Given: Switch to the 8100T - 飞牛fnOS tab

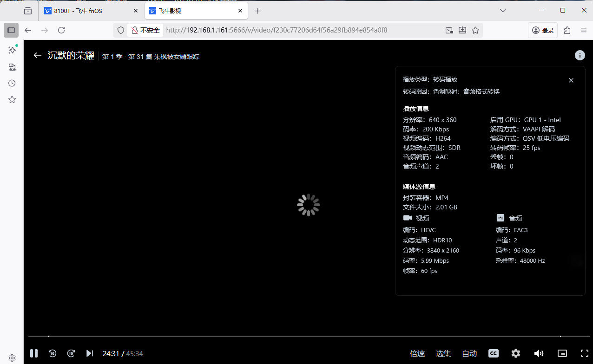Looking at the screenshot, I should click(84, 10).
